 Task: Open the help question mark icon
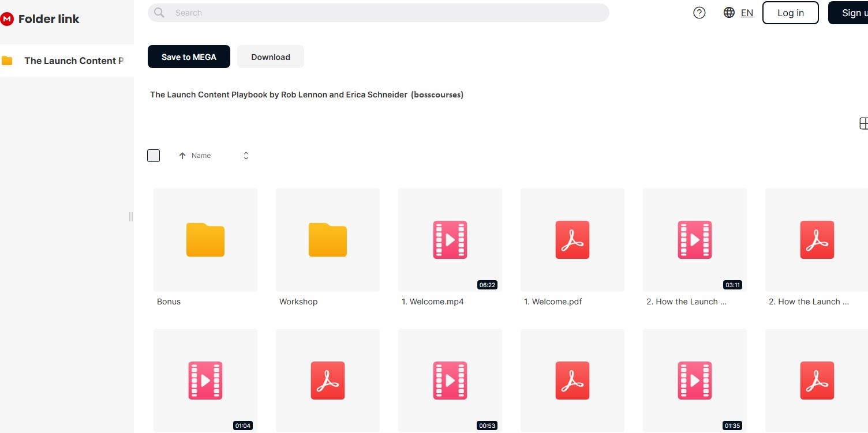[x=699, y=13]
